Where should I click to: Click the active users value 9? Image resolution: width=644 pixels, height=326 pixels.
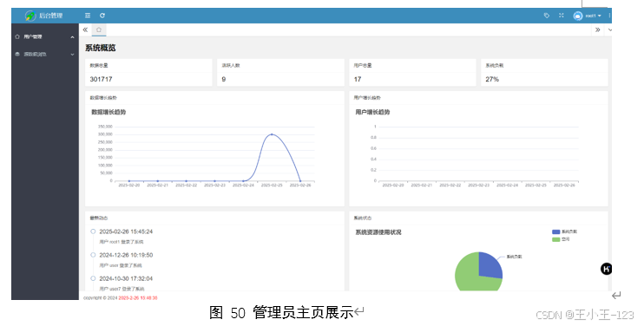(x=224, y=79)
